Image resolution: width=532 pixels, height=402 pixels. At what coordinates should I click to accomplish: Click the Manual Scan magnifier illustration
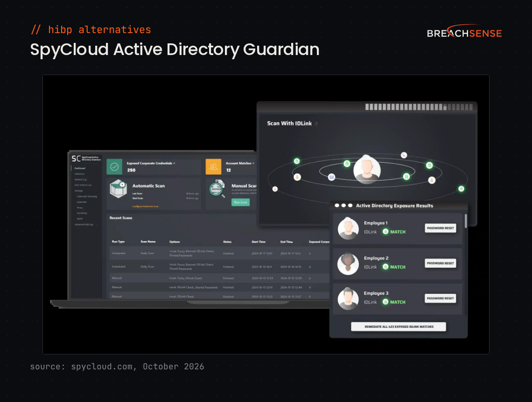coord(217,189)
